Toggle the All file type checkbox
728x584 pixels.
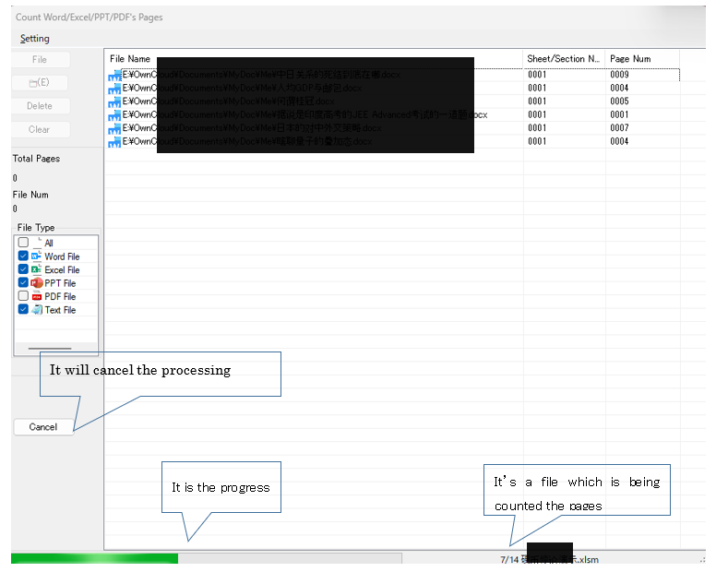click(23, 243)
